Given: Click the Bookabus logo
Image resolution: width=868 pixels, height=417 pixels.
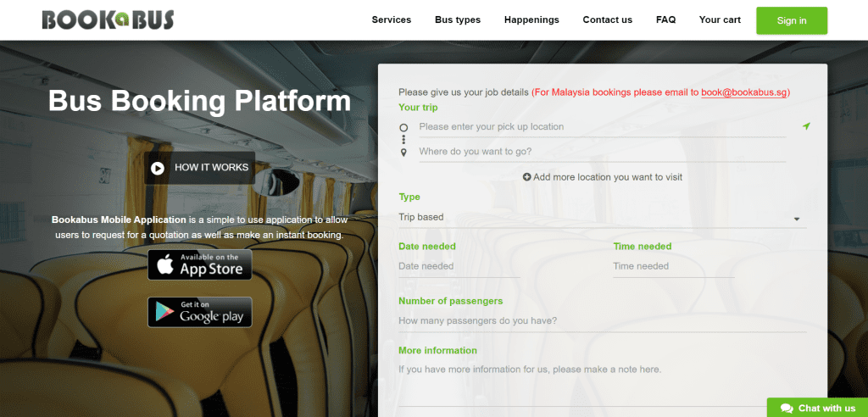Looking at the screenshot, I should (x=108, y=20).
